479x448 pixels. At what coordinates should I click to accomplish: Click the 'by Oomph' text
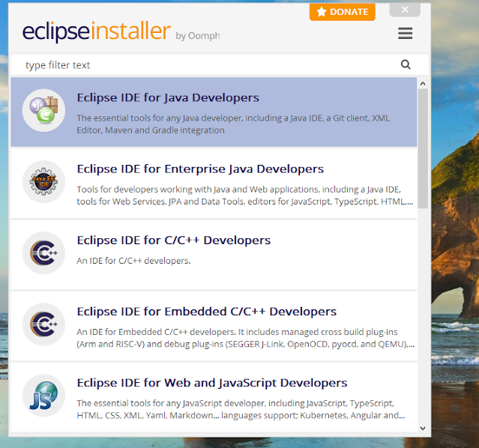pos(198,36)
